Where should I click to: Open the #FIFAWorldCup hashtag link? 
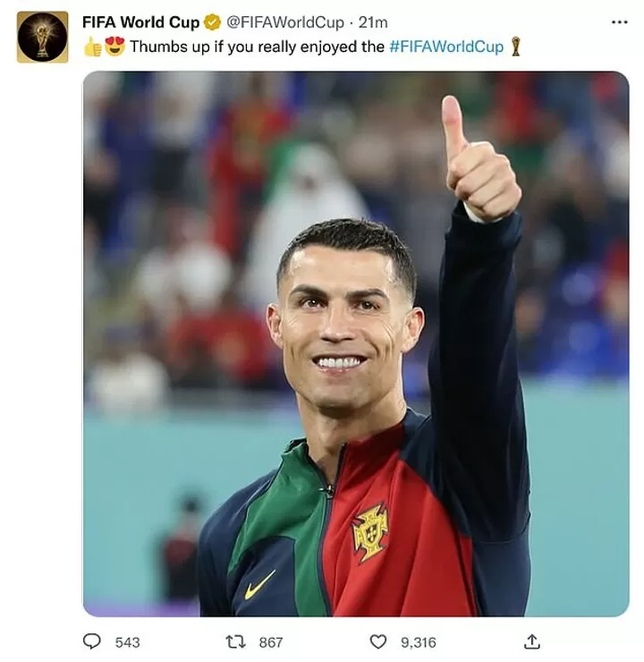click(x=446, y=47)
